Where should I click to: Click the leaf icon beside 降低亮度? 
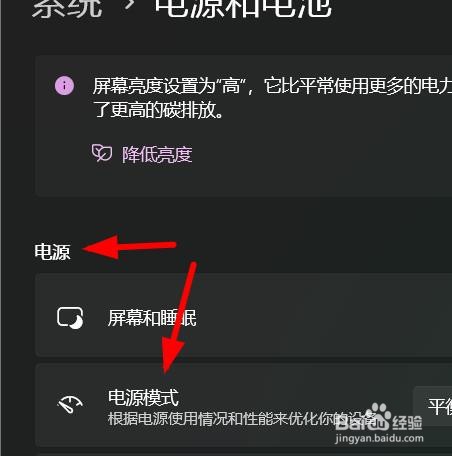click(x=102, y=153)
